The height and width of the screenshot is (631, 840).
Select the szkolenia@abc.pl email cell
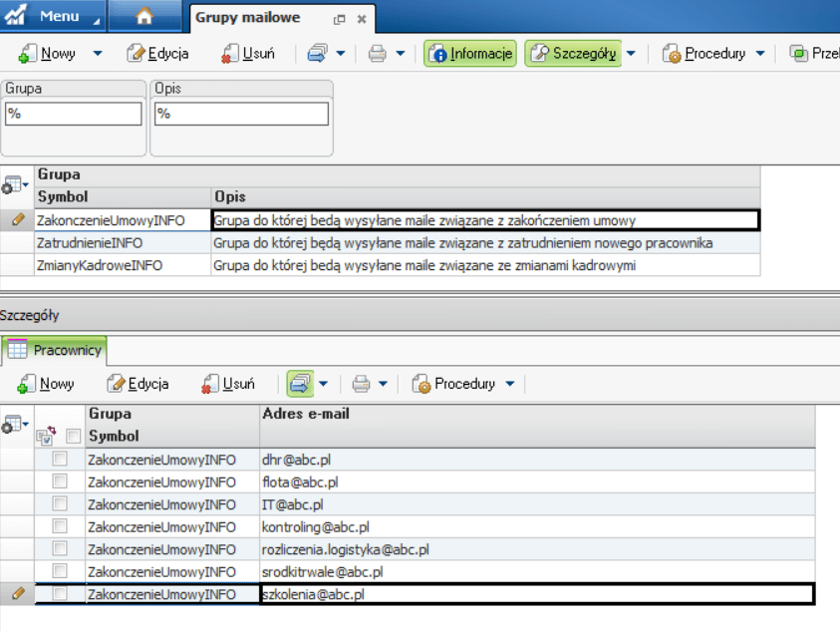[x=537, y=594]
